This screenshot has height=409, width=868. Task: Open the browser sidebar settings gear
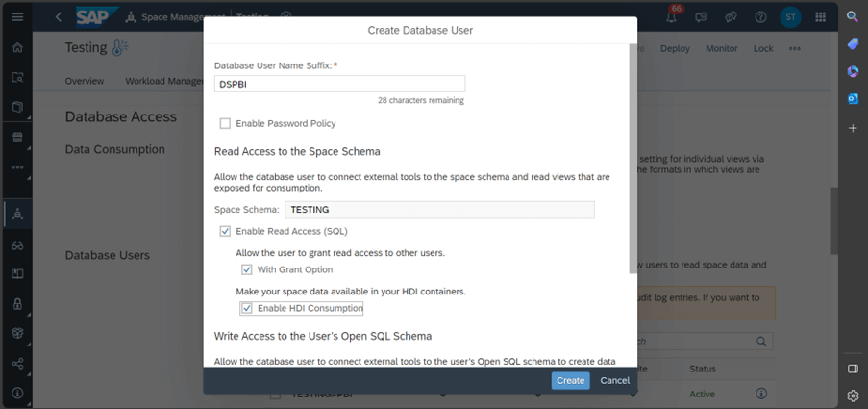tap(853, 396)
